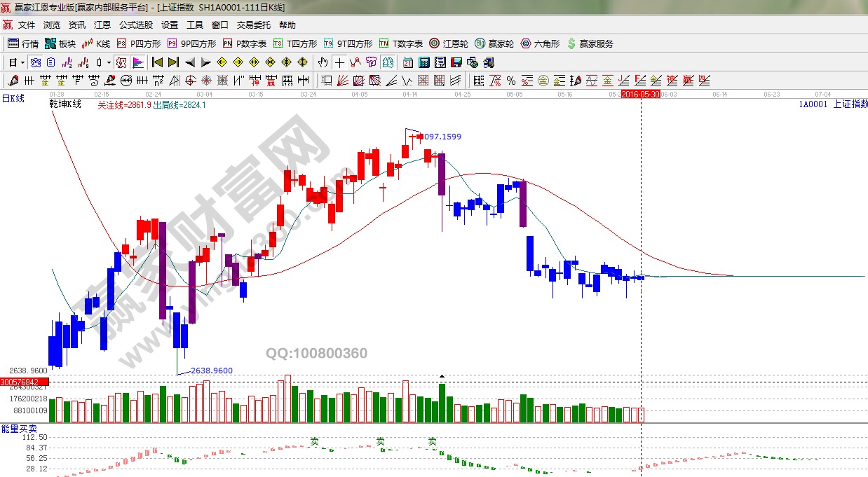Image resolution: width=868 pixels, height=477 pixels.
Task: Open the 交易委托 menu
Action: coord(253,25)
